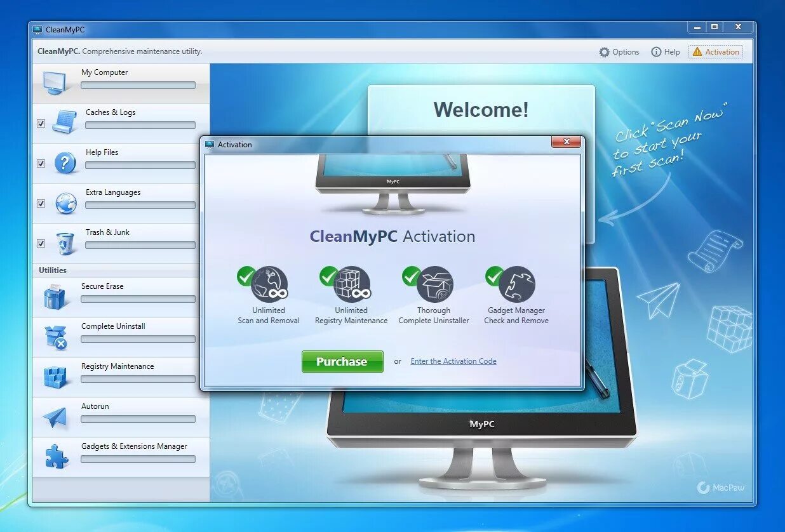The height and width of the screenshot is (532, 785).
Task: Click the Help Files progress bar
Action: point(140,165)
